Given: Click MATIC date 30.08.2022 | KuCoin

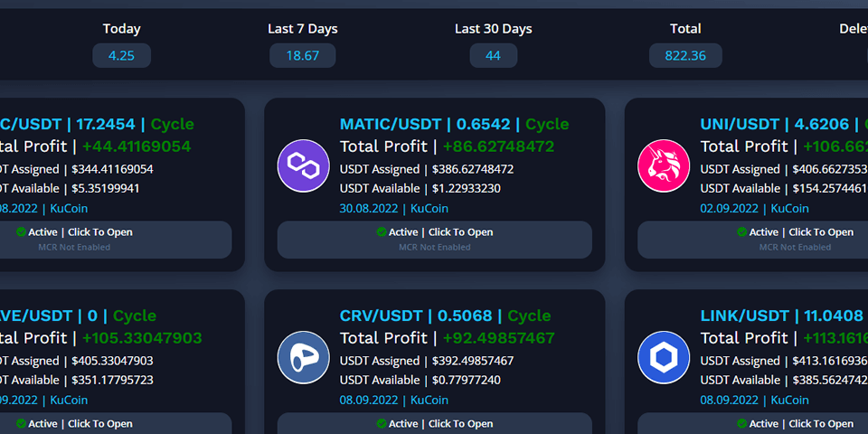Looking at the screenshot, I should tap(393, 209).
